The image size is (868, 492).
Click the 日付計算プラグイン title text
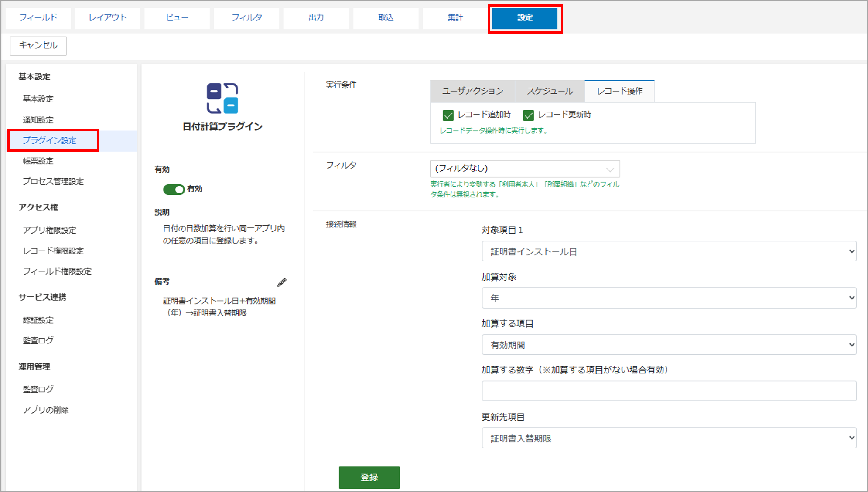222,127
